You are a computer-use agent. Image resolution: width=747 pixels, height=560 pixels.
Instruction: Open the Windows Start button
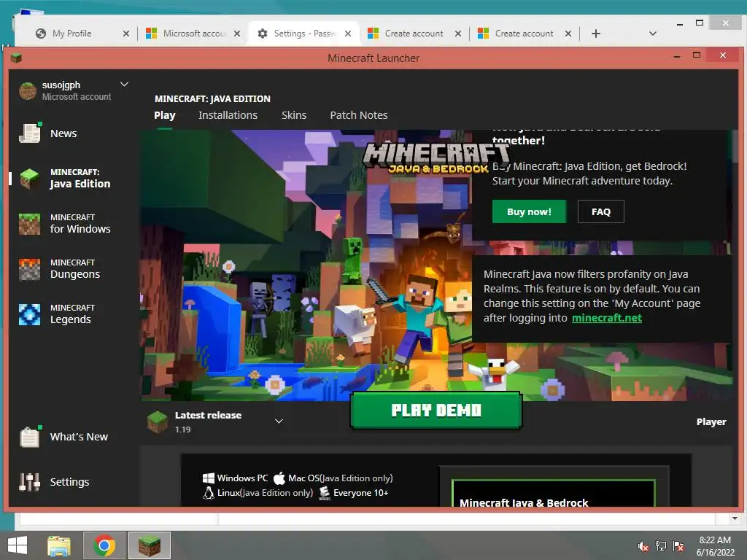click(x=18, y=545)
